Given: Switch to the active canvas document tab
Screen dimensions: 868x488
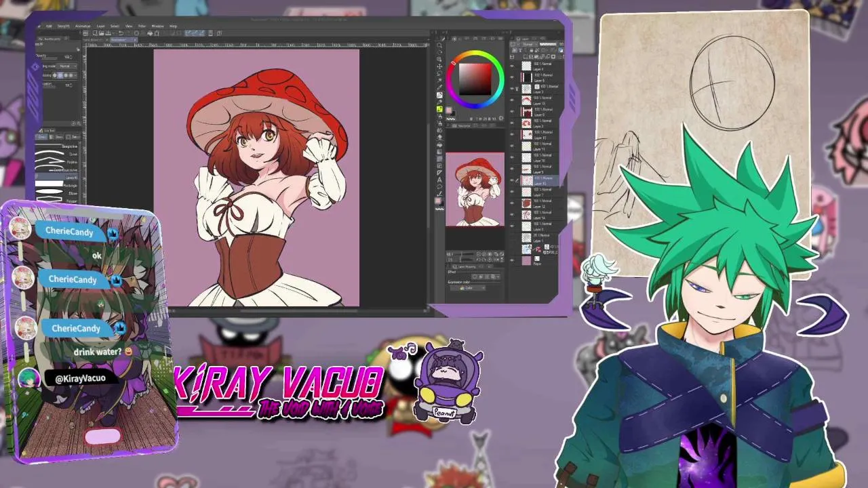Looking at the screenshot, I should click(123, 40).
